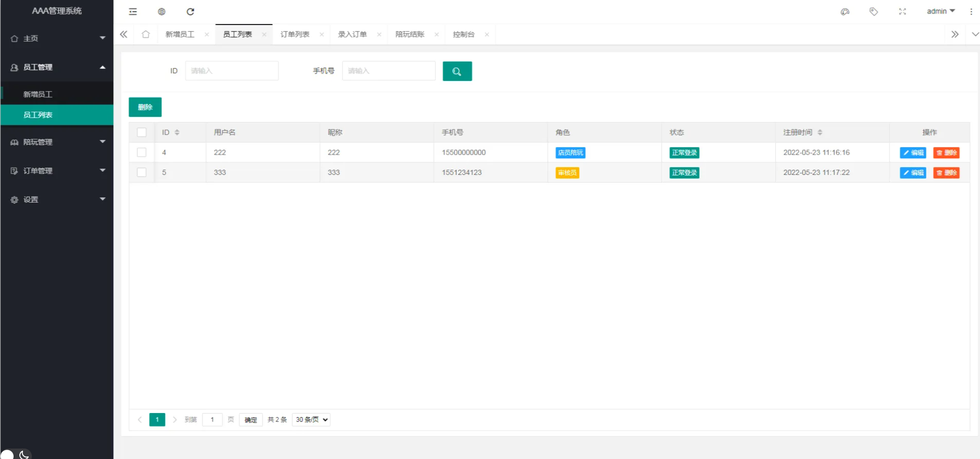Viewport: 980px width, 459px height.
Task: Focus the page jump number field
Action: tap(212, 420)
